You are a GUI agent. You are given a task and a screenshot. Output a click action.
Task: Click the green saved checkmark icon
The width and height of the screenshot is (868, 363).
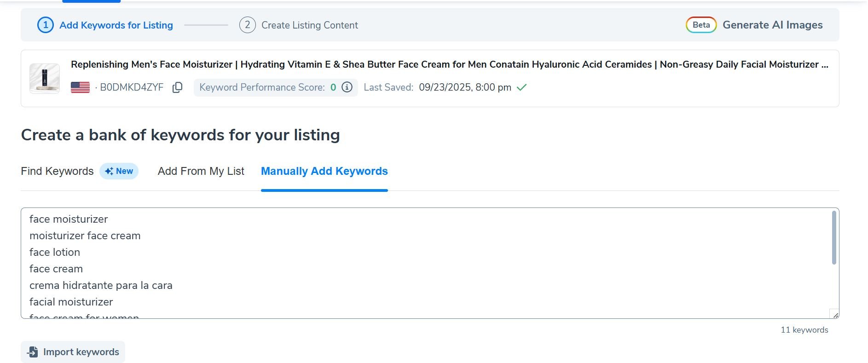pos(521,87)
